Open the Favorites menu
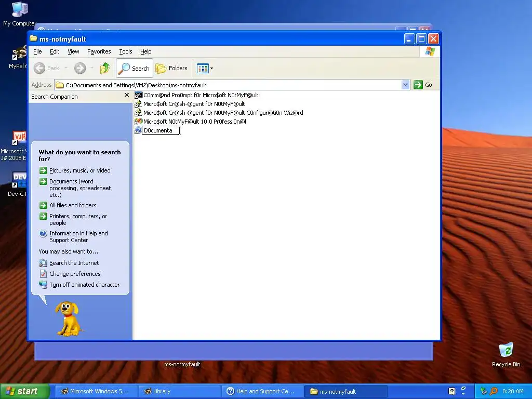The image size is (532, 399). tap(99, 51)
